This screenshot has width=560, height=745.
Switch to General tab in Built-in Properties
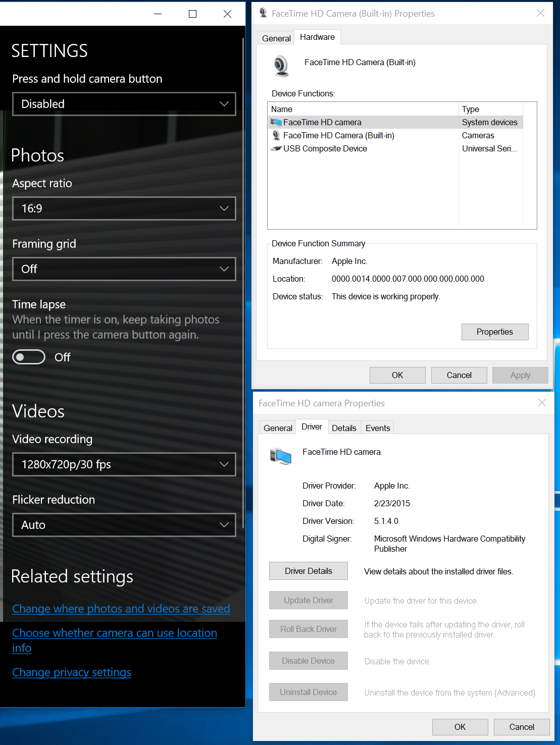pos(276,38)
